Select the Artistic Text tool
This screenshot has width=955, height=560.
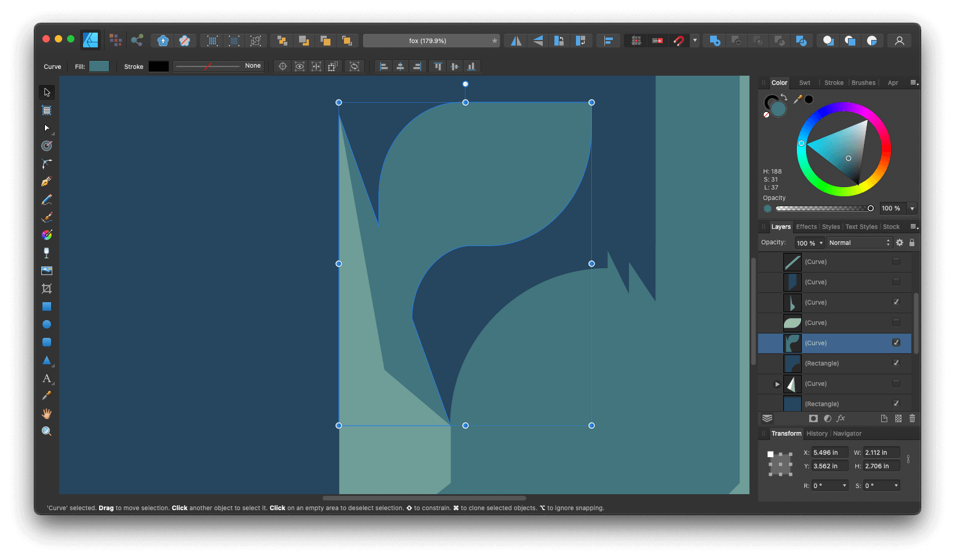46,378
